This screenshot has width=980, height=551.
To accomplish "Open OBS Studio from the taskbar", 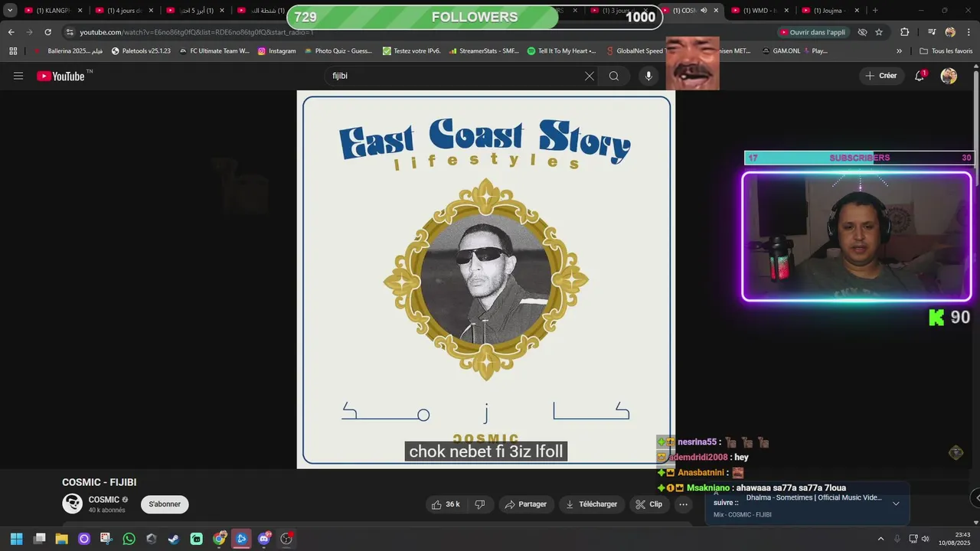I will tap(286, 539).
